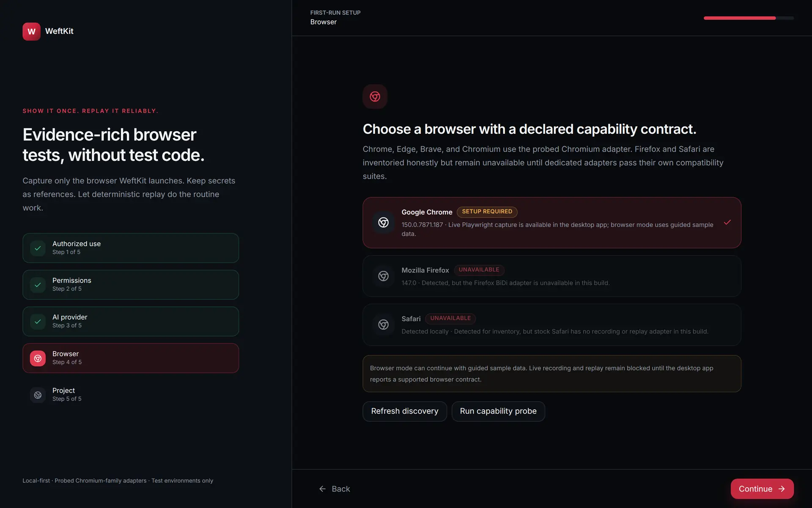Click 'SHOW IT ONCE. REPLAY IT RELIABLY.' tagline
Image resolution: width=812 pixels, height=508 pixels.
(91, 111)
